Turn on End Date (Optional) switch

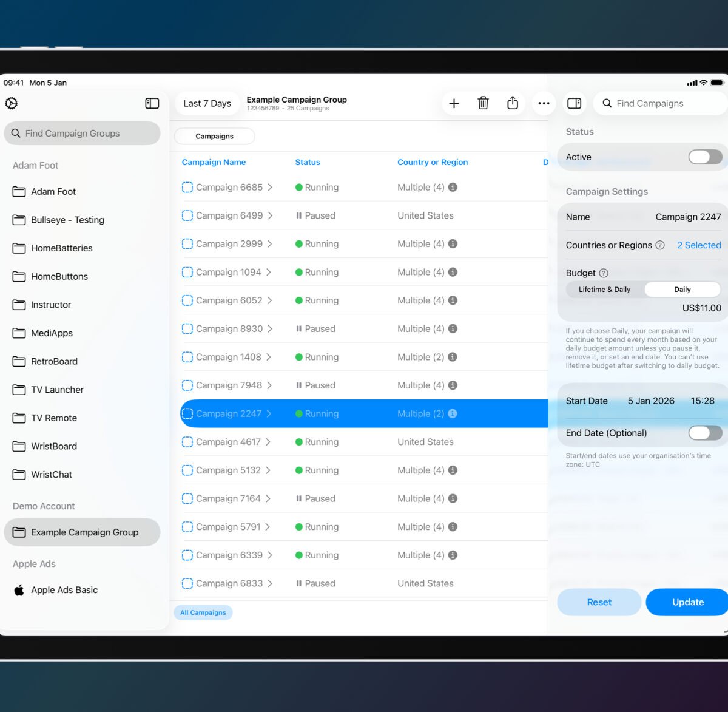point(704,433)
